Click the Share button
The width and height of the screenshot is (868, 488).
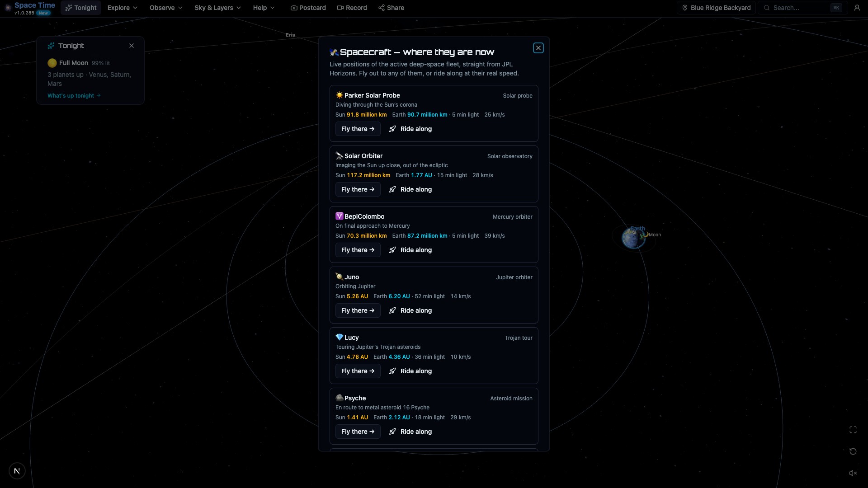[x=391, y=8]
